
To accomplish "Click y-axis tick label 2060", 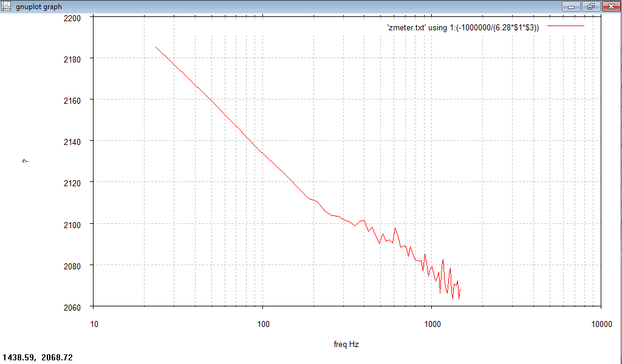I will [x=72, y=308].
